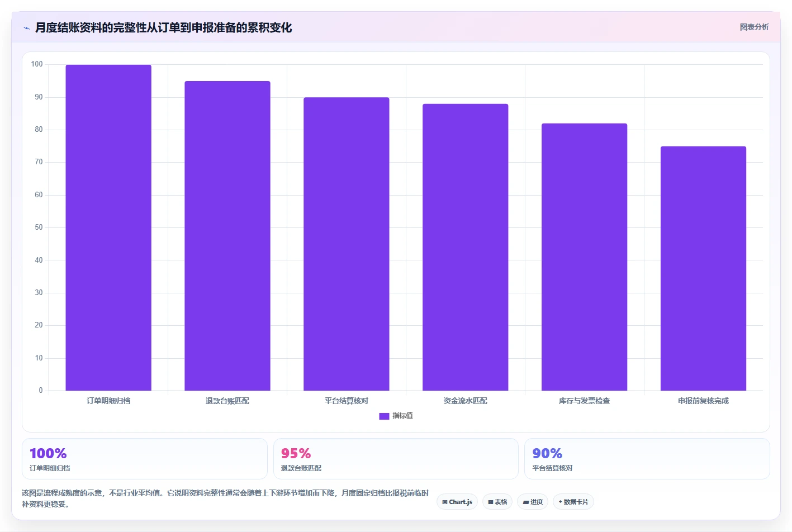Open the 90% 平台结算核对 stat card
The height and width of the screenshot is (532, 792).
[647, 459]
